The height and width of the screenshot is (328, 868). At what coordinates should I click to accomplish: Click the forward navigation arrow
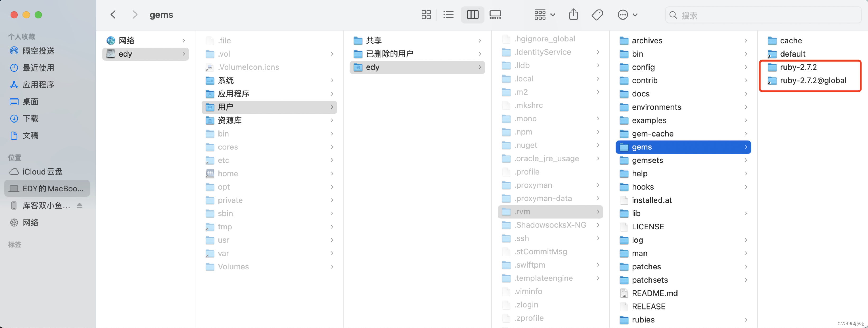click(135, 15)
